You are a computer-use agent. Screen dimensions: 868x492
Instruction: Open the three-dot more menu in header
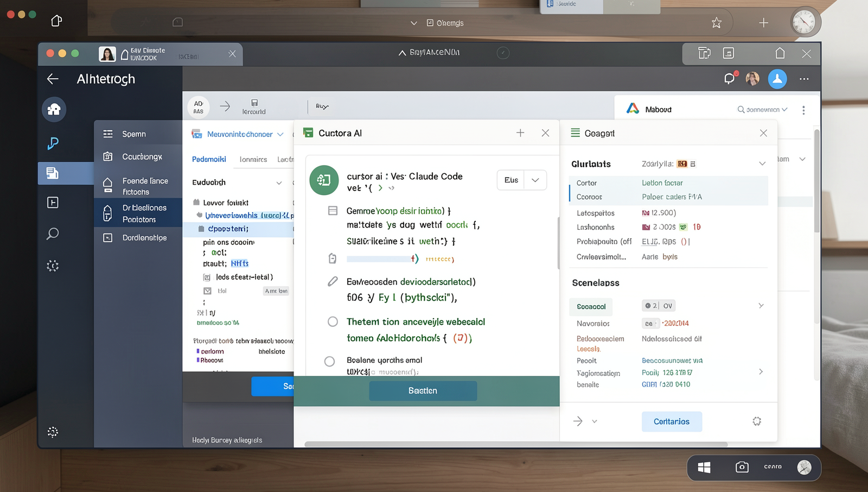(804, 79)
